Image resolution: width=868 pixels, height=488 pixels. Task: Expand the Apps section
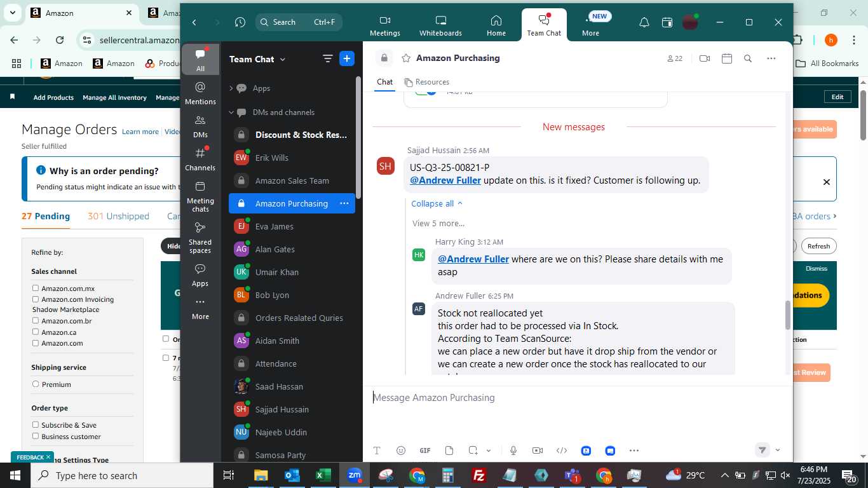click(x=231, y=88)
